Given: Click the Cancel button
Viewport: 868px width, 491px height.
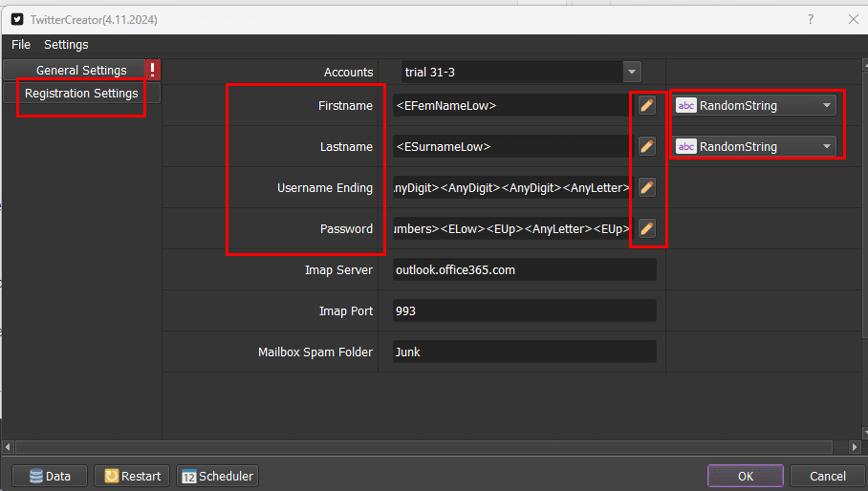Looking at the screenshot, I should [x=827, y=476].
